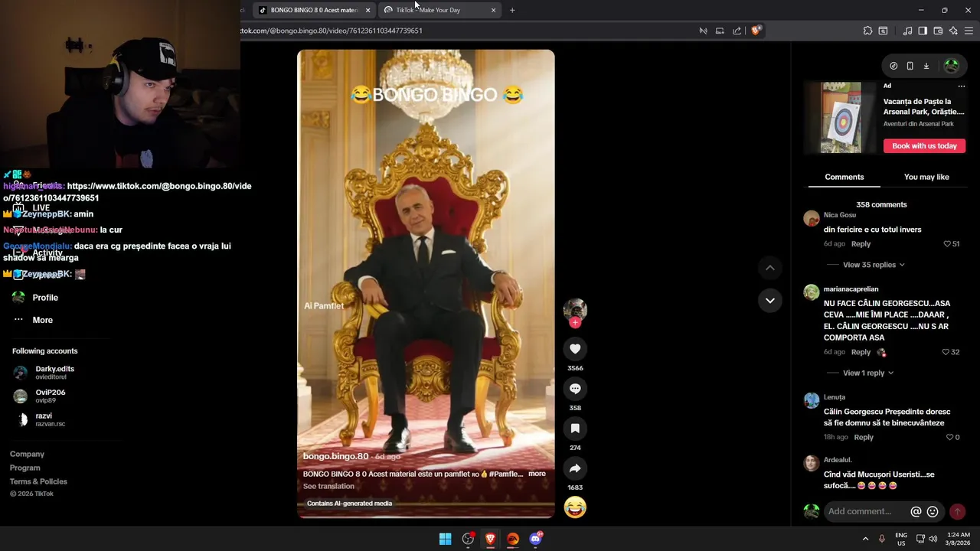The image size is (980, 551).
Task: Insert mention with the @ icon
Action: pos(916,511)
